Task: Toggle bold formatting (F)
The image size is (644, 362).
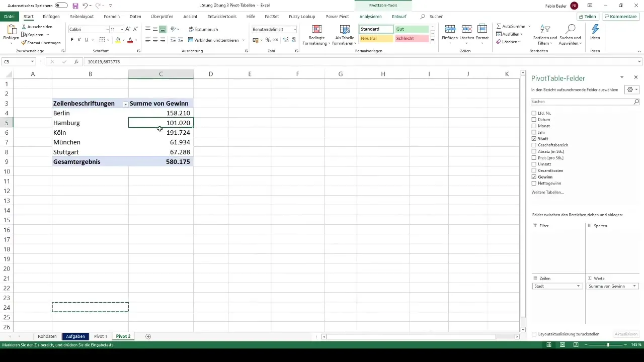Action: click(x=72, y=40)
